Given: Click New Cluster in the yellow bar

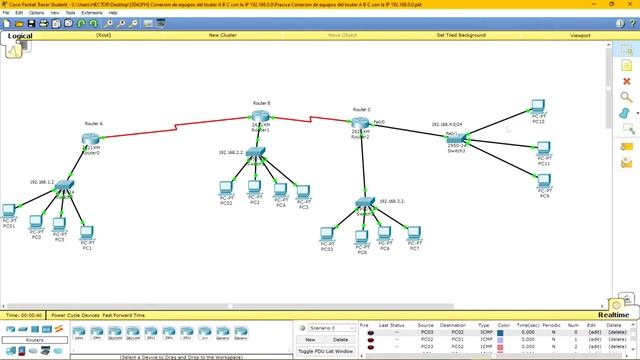Looking at the screenshot, I should pos(222,35).
